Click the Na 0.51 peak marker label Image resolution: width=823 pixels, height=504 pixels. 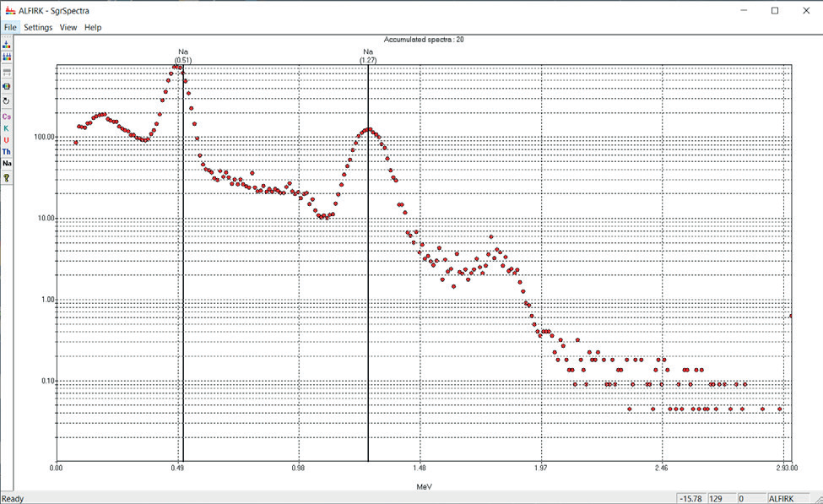coord(182,56)
